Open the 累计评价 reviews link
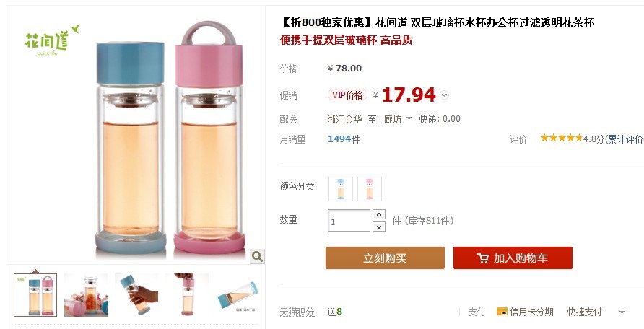 625,139
